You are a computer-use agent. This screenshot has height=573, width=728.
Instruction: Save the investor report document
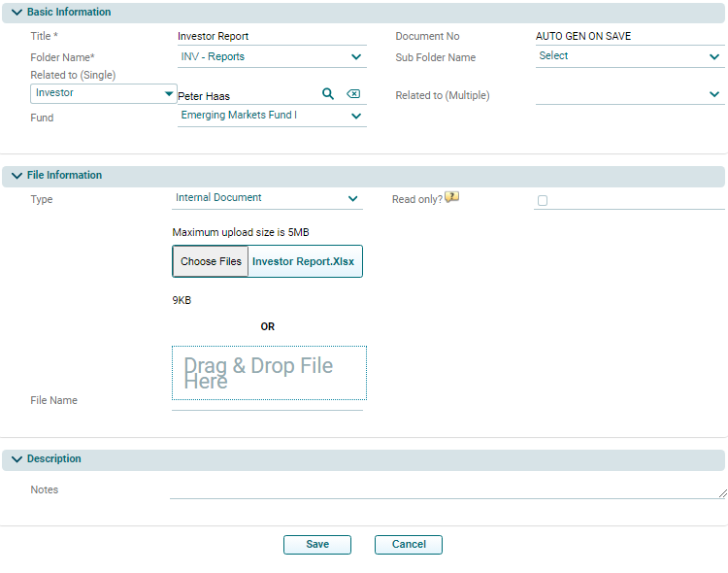317,545
